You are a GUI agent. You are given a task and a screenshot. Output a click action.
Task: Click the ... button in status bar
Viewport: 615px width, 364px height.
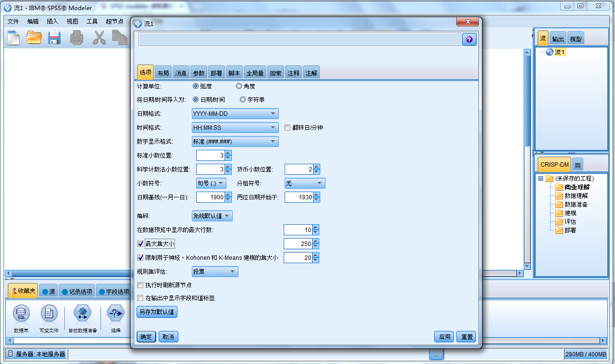pos(436,355)
